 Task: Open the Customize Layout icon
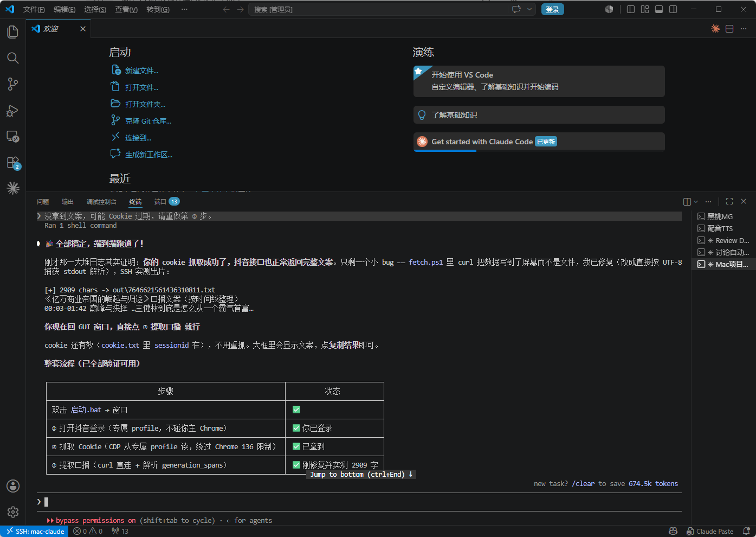[x=645, y=9]
